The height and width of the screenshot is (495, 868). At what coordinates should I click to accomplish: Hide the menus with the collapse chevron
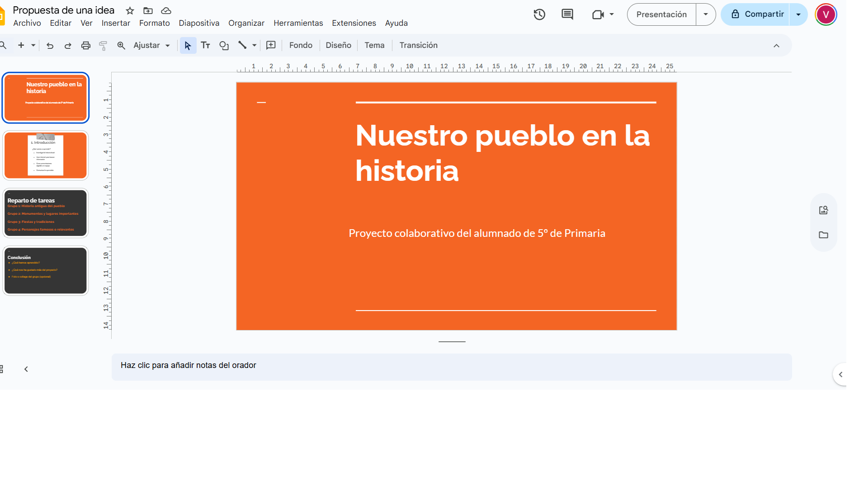(x=776, y=46)
